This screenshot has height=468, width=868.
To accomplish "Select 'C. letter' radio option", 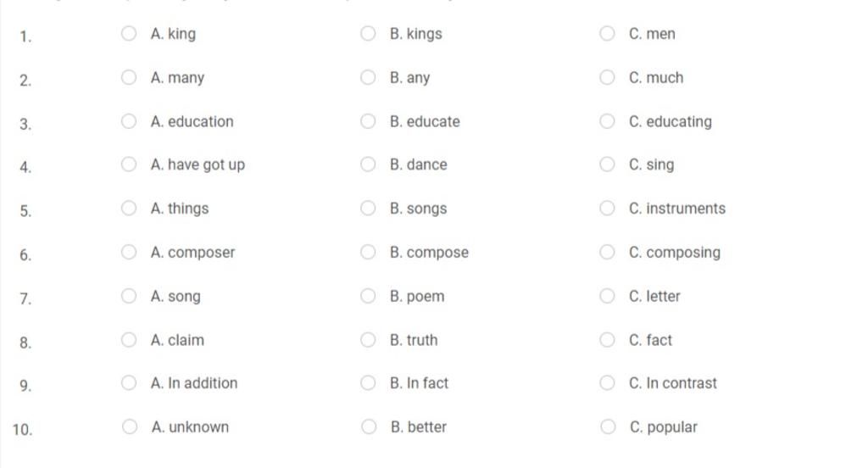I will click(x=607, y=296).
